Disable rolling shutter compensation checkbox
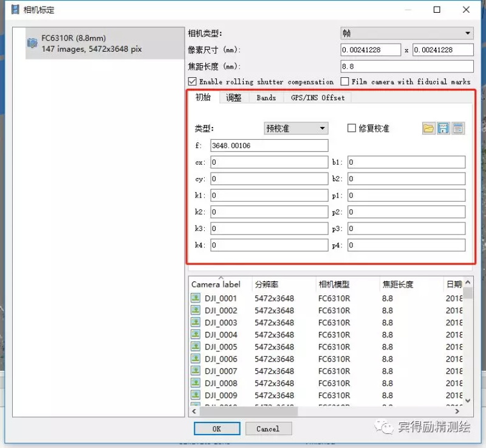486x448 pixels. coord(193,81)
